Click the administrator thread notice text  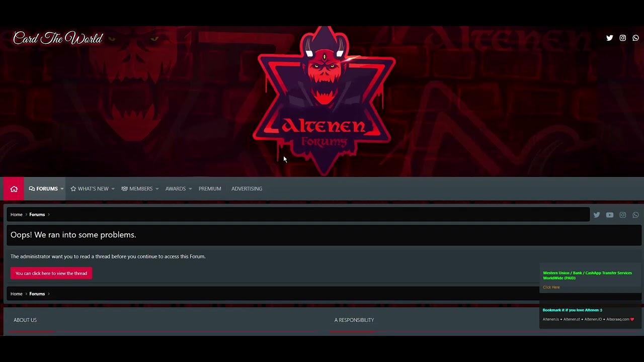108,256
